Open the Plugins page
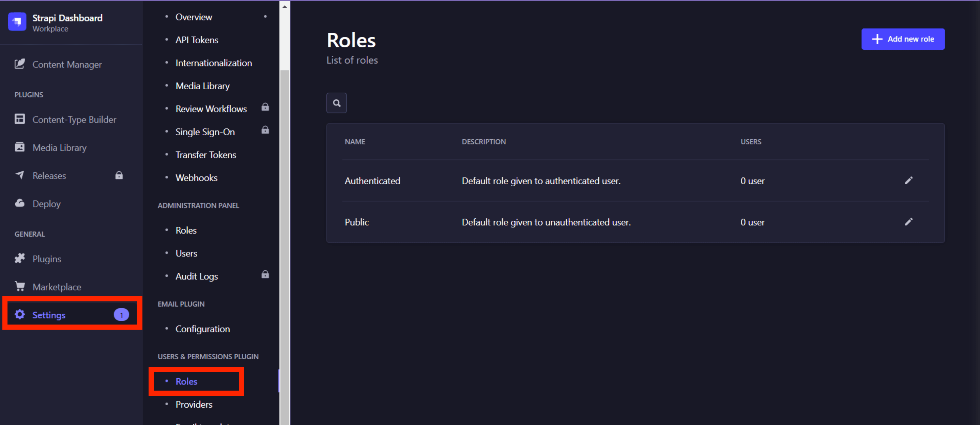The height and width of the screenshot is (425, 980). 47,259
